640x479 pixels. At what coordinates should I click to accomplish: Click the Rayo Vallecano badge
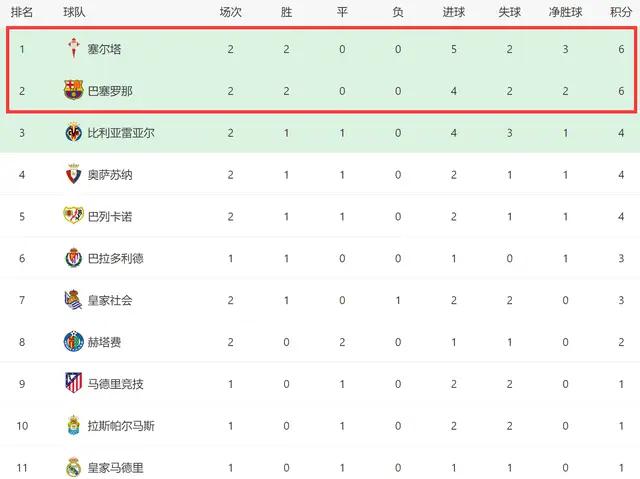[x=73, y=215]
